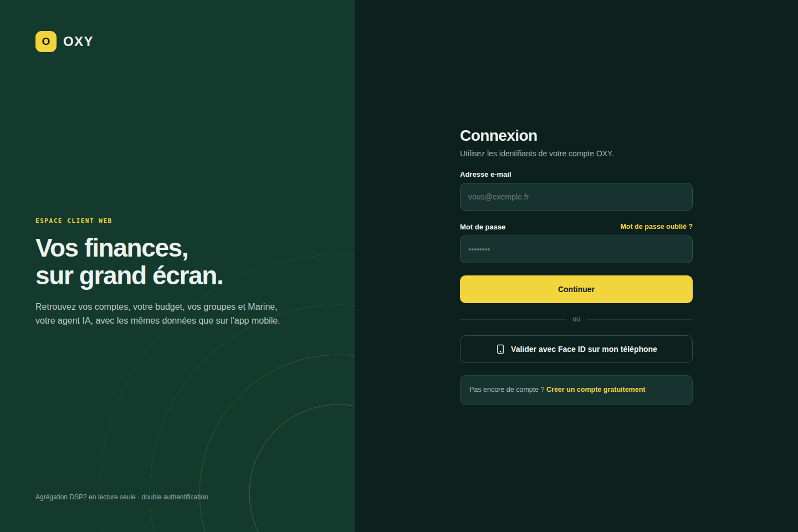The width and height of the screenshot is (798, 532).
Task: Click the 'ESPACE CLIENT WEB' tagline
Action: (74, 221)
